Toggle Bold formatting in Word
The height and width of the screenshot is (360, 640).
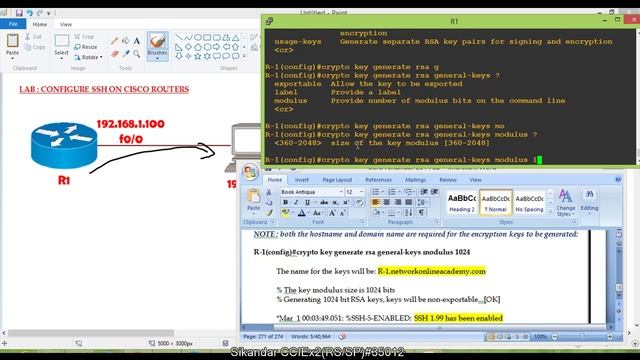pos(285,202)
